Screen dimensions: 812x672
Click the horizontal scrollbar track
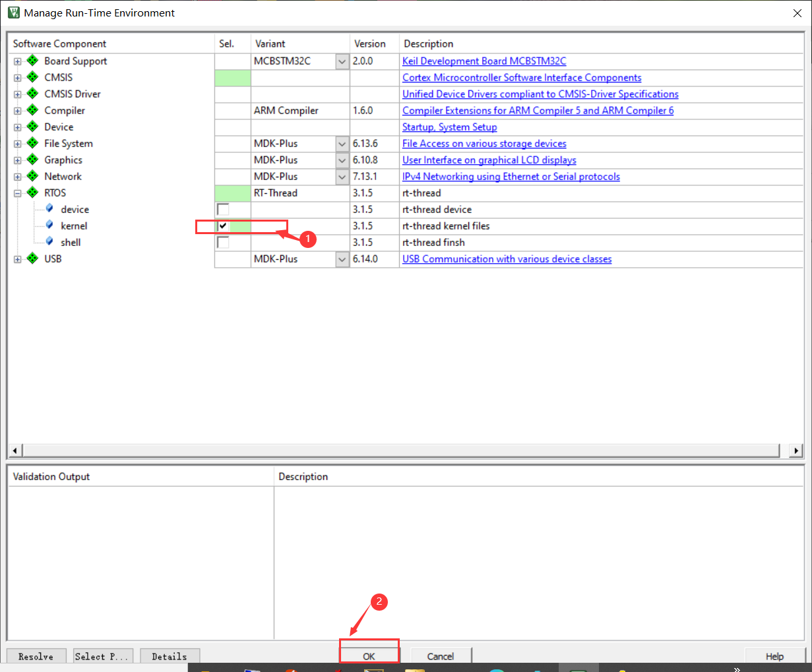click(x=401, y=450)
